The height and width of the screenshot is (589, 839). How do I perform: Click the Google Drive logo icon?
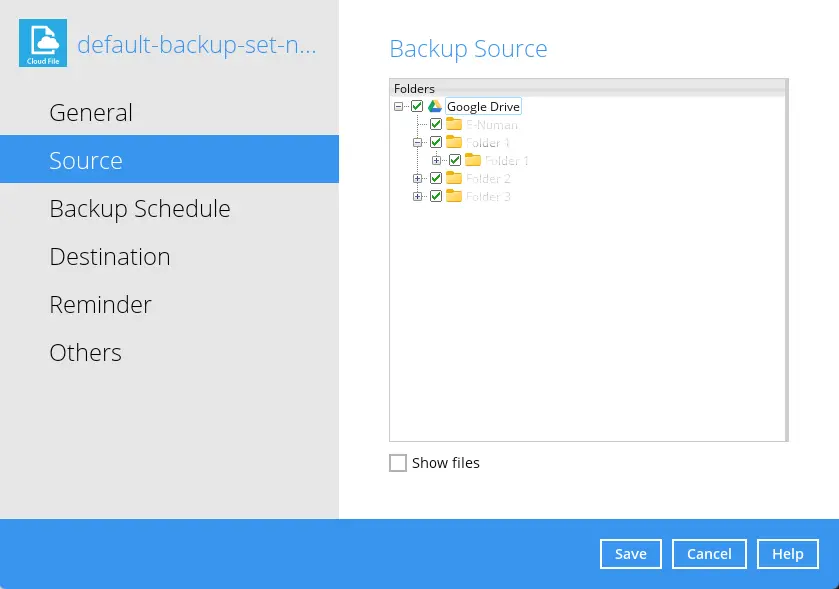[x=435, y=107]
